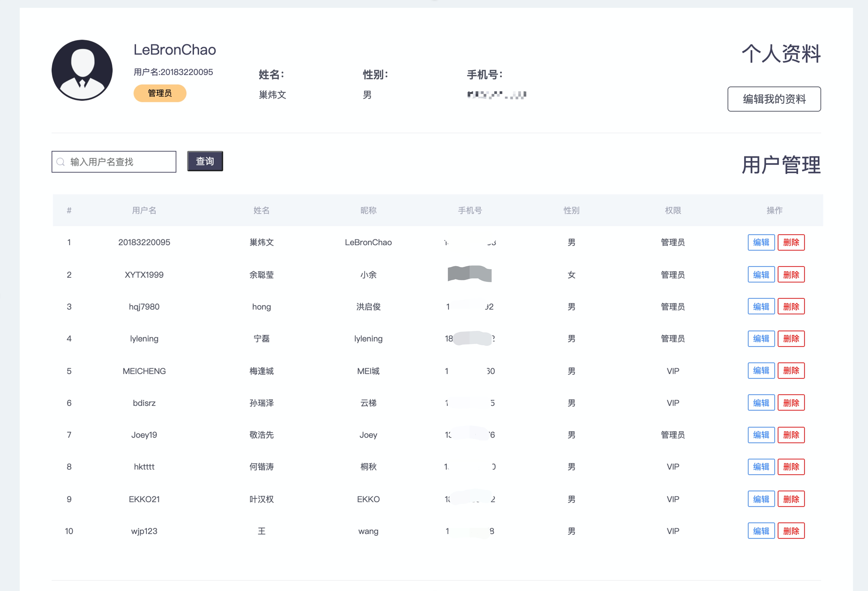Click the nickname cell 桐秋
The image size is (868, 591).
pyautogui.click(x=368, y=467)
